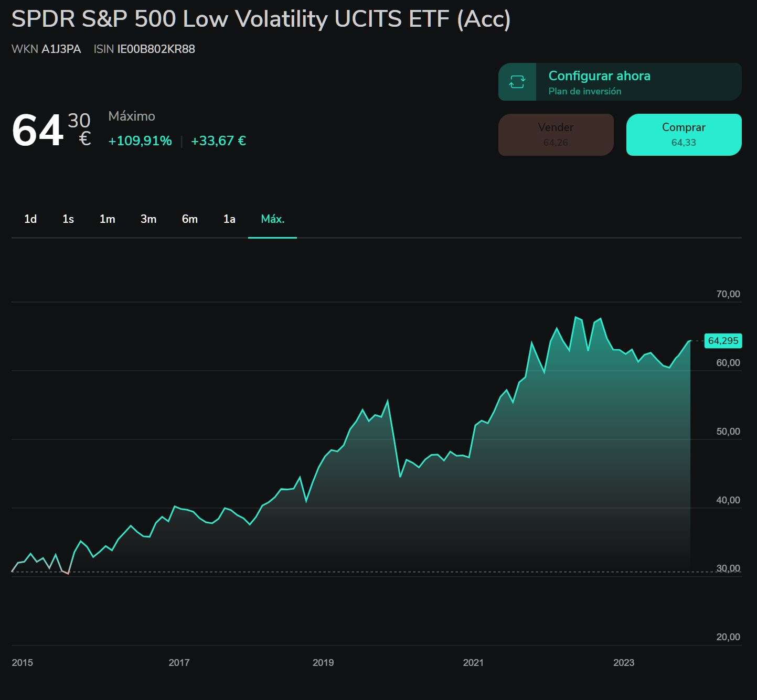The image size is (757, 700).
Task: Click the current price label 64,295
Action: pos(724,340)
